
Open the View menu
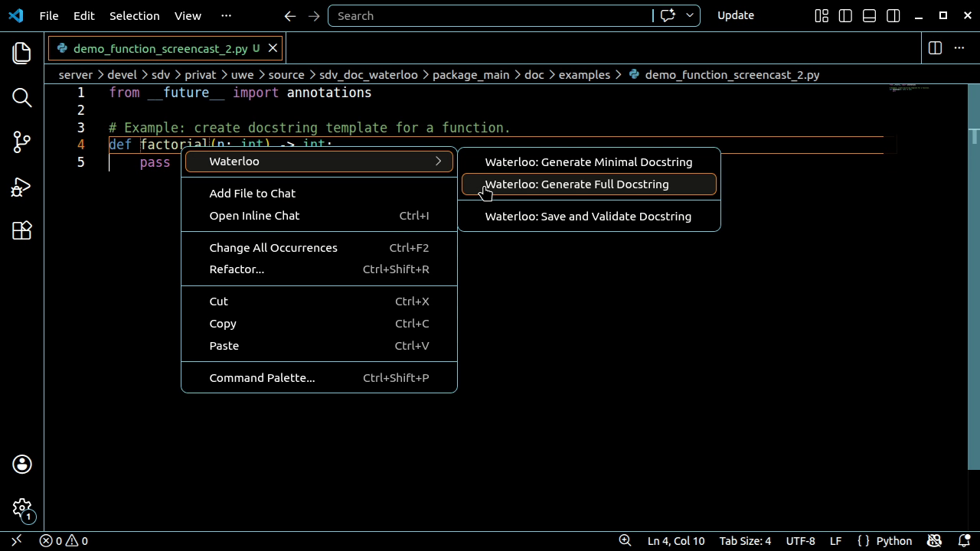tap(188, 15)
